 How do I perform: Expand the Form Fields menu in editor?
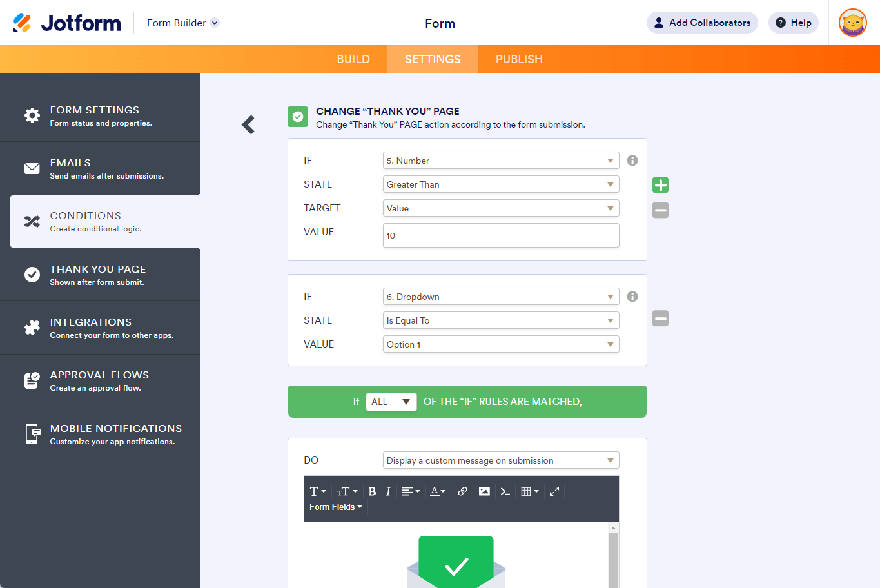(335, 507)
